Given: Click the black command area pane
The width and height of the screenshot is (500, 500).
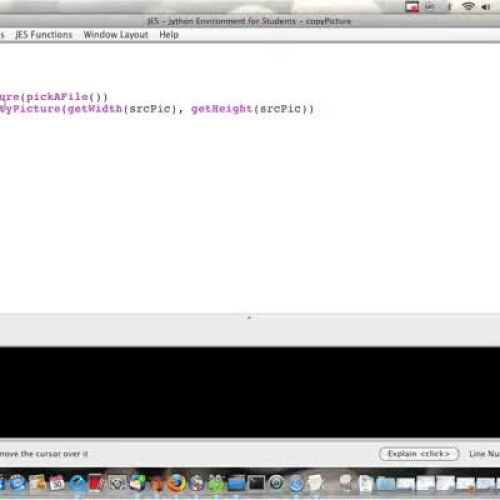Looking at the screenshot, I should [x=250, y=392].
